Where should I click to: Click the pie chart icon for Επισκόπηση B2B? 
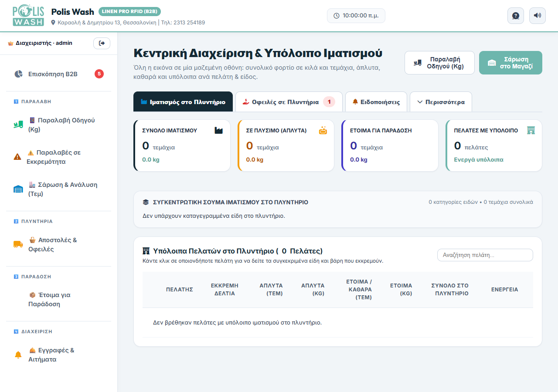click(x=18, y=74)
